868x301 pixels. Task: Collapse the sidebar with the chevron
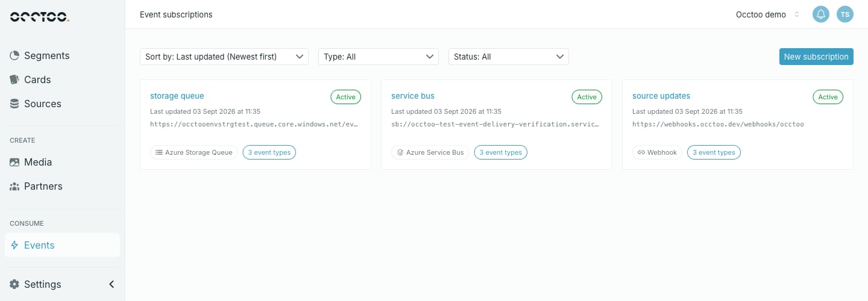point(112,284)
